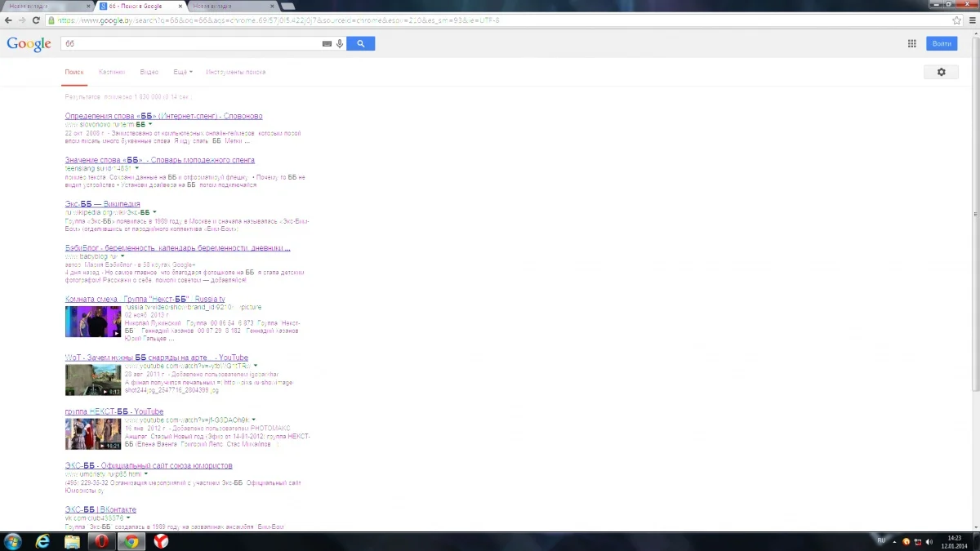This screenshot has width=980, height=551.
Task: Expand the vk.com result dropdown arrow
Action: 130,518
